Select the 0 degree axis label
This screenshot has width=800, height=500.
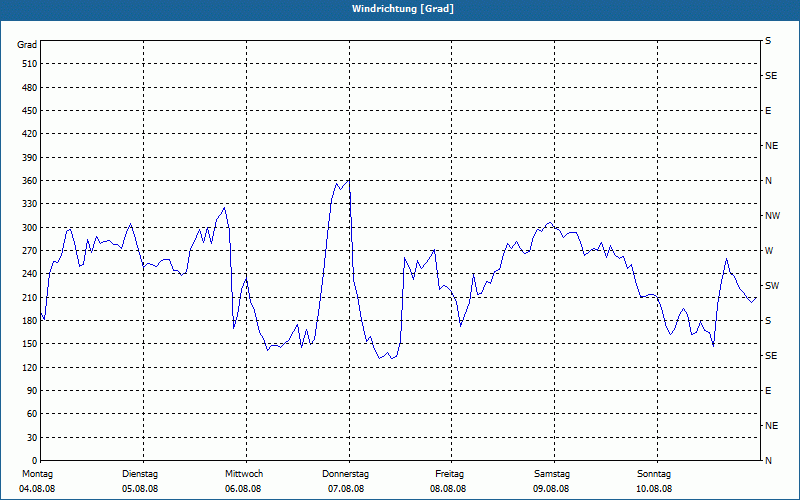point(34,461)
